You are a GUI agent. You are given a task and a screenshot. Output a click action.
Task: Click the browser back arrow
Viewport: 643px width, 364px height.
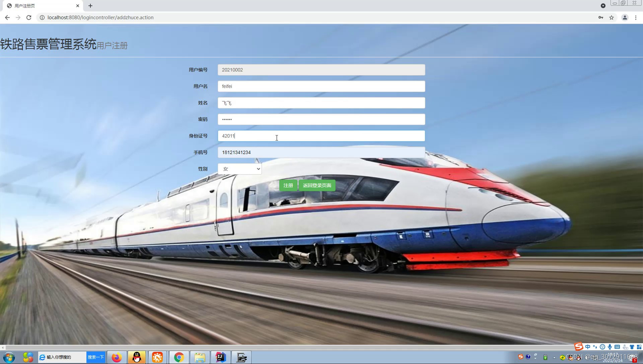pyautogui.click(x=7, y=17)
